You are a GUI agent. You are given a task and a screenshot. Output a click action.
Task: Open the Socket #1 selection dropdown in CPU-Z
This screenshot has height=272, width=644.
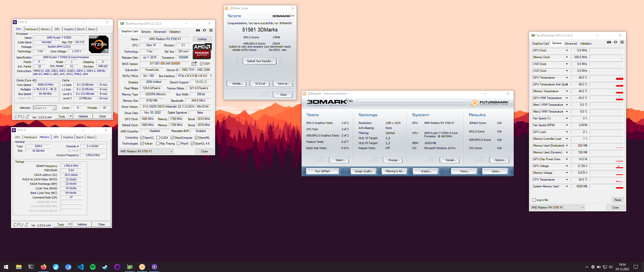click(x=45, y=108)
